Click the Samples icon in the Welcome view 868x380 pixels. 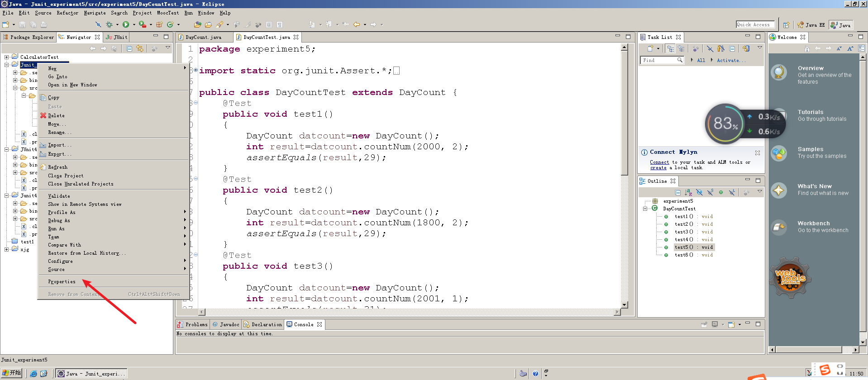coord(779,153)
